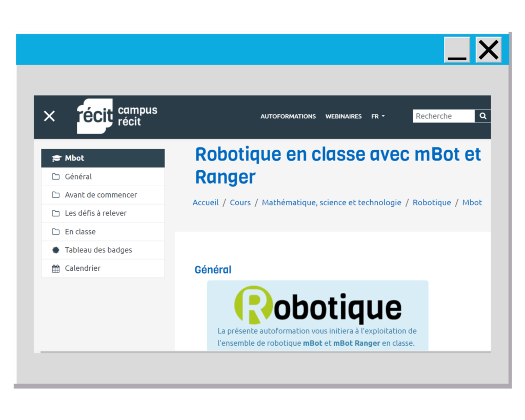Click the folder icon next to En classe
The height and width of the screenshot is (420, 525).
coord(56,232)
